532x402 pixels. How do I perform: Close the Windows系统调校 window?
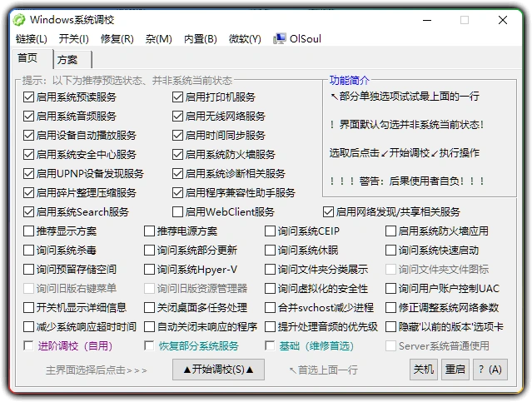(x=503, y=20)
